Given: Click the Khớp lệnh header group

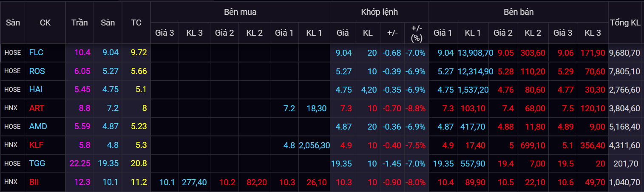Looking at the screenshot, I should click(379, 12).
